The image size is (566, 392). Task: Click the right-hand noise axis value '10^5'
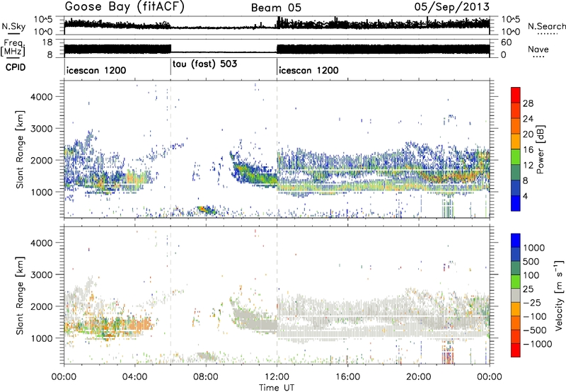[511, 20]
